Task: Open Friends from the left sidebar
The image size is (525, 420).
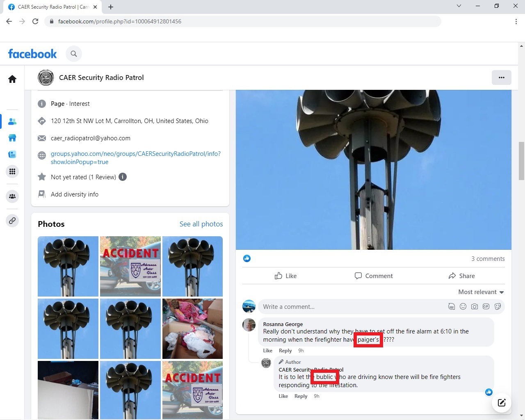Action: (12, 121)
